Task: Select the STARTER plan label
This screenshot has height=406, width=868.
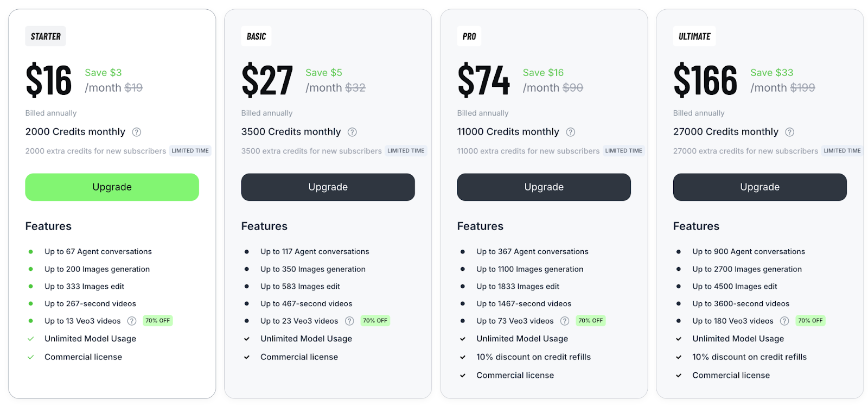Action: (x=46, y=36)
